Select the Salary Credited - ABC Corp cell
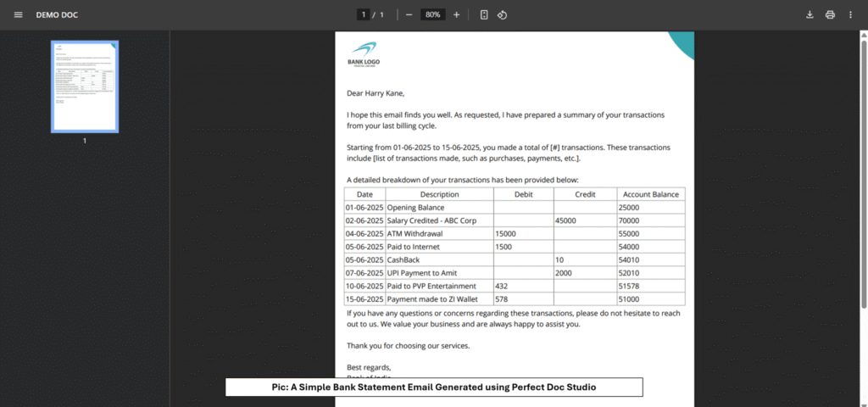This screenshot has width=868, height=407. pos(439,220)
